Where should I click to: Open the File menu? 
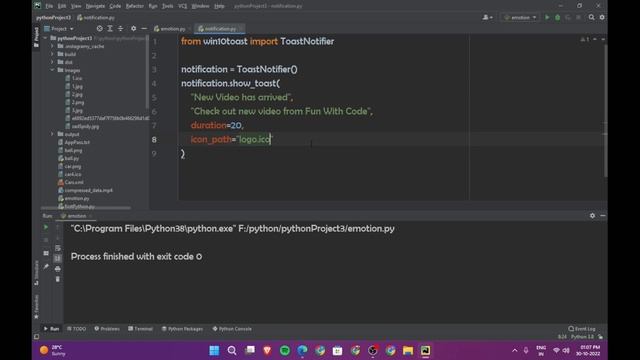[49, 6]
